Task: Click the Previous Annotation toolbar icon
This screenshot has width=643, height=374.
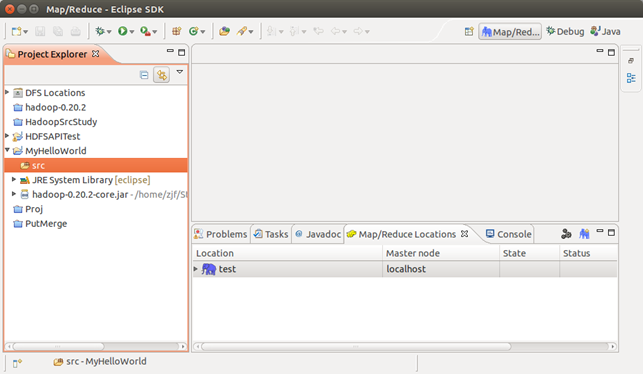Action: click(x=294, y=31)
